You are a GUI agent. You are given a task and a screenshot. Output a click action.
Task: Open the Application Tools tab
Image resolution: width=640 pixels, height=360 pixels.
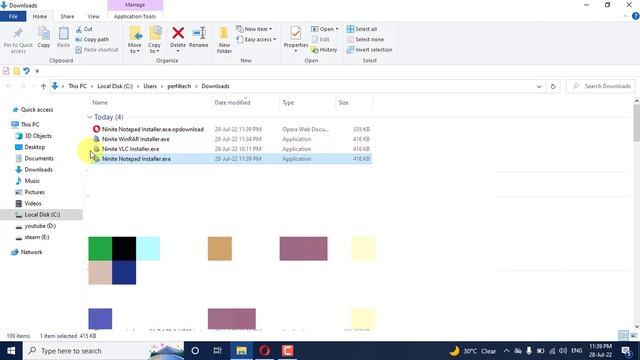tap(135, 16)
